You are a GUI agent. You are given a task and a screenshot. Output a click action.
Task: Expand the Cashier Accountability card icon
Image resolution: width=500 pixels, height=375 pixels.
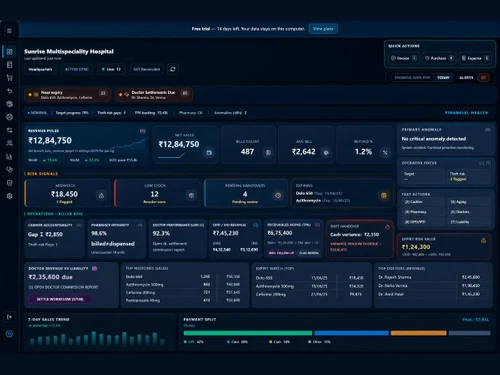(x=79, y=225)
